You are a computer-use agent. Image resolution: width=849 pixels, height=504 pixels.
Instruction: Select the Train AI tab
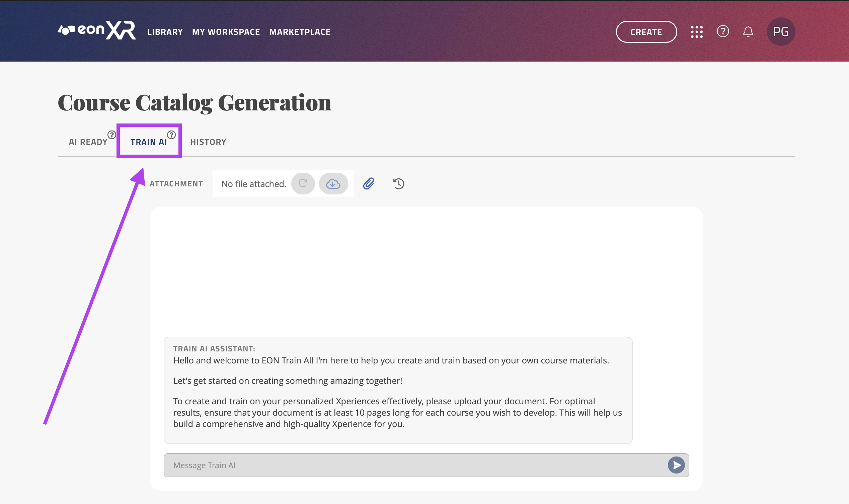tap(149, 142)
